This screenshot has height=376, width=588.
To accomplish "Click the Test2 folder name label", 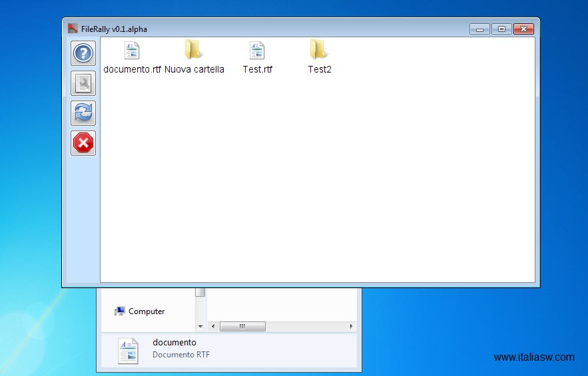I will pos(320,69).
